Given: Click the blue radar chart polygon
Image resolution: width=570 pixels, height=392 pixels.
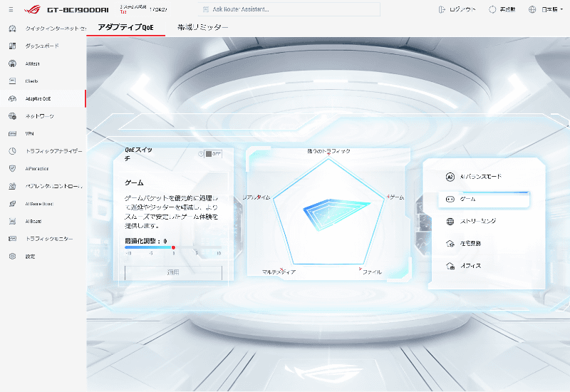Looking at the screenshot, I should coord(335,213).
